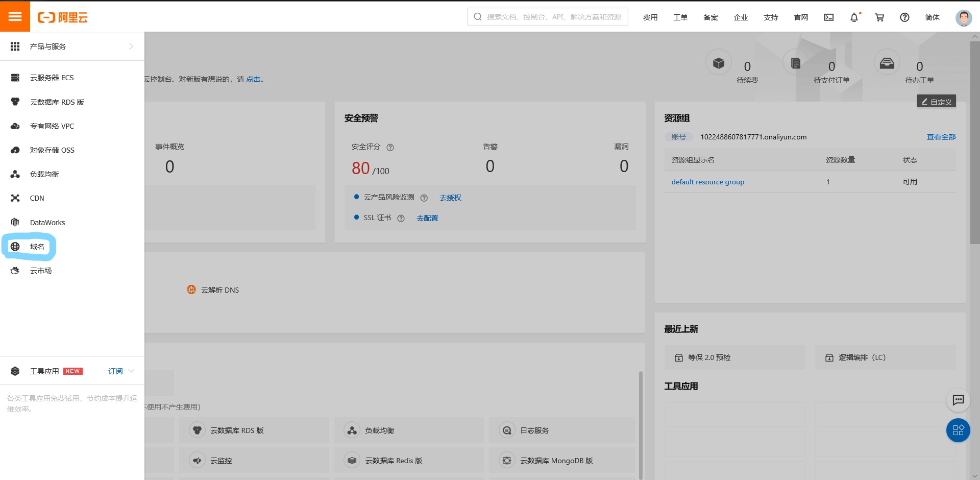Open 云数据库 Redis 版 product card

pos(409,461)
